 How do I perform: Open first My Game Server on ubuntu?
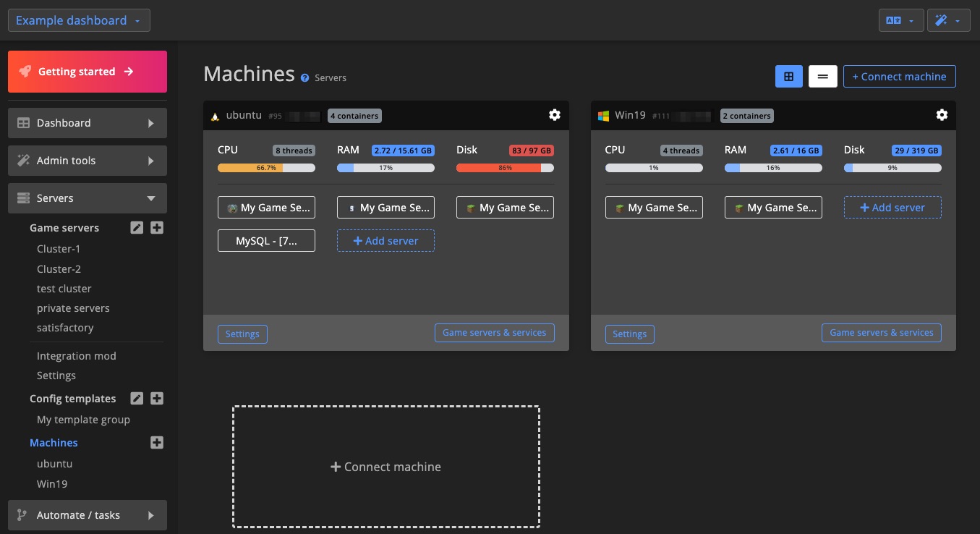point(266,208)
